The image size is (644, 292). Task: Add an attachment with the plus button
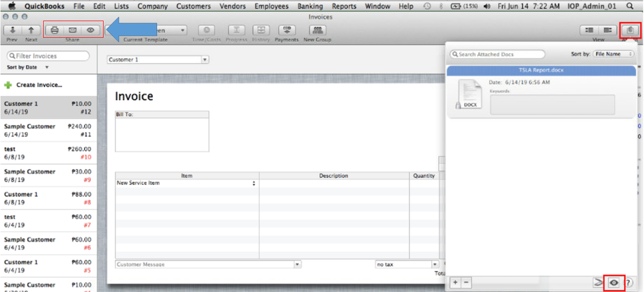coord(456,282)
